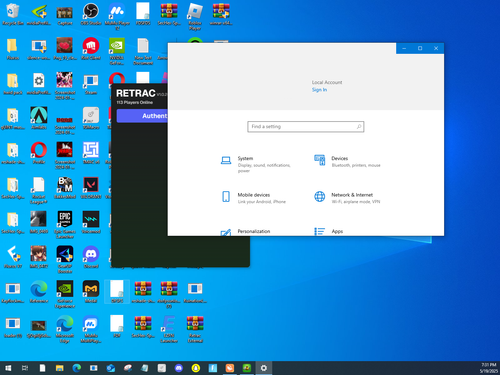Viewport: 500px width, 375px height.
Task: Select the Retrac External archive icon
Action: point(195,329)
